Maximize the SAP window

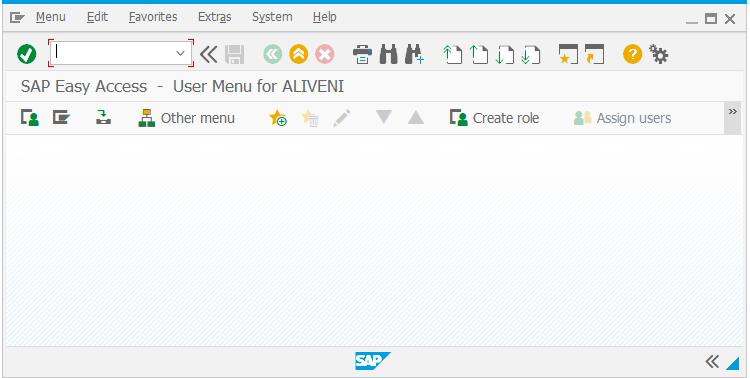[x=711, y=19]
